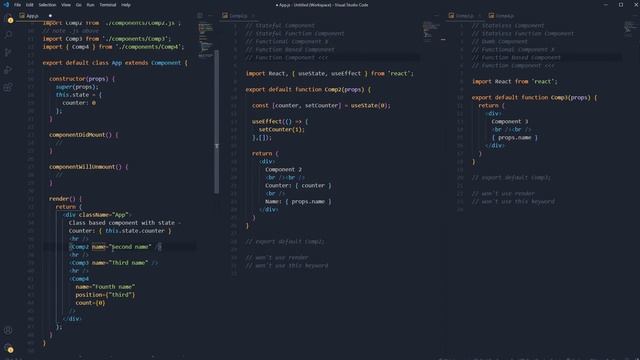Click the 'componentWillUnmount() {' line

(88, 167)
